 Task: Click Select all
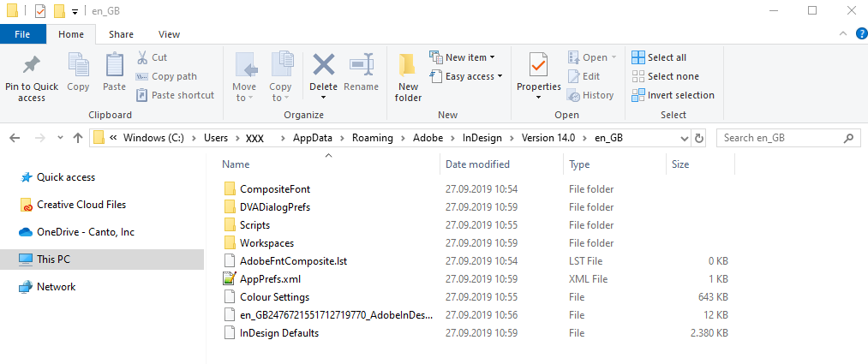(x=659, y=57)
